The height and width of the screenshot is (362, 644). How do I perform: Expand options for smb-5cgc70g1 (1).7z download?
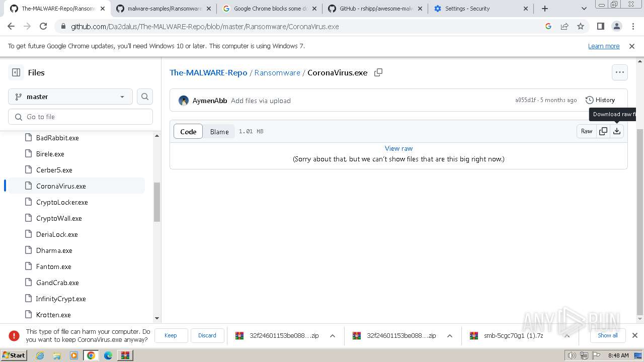pos(567,335)
